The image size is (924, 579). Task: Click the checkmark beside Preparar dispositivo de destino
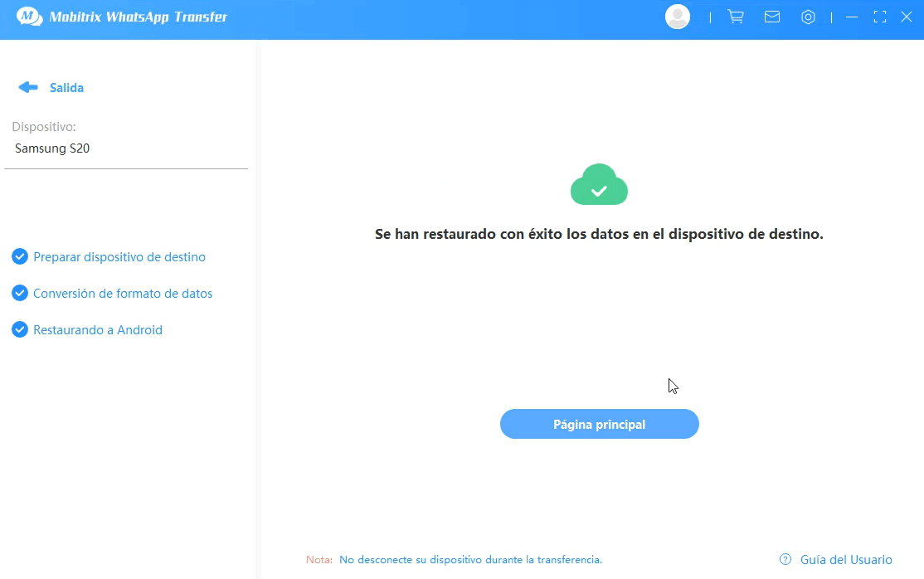tap(20, 256)
